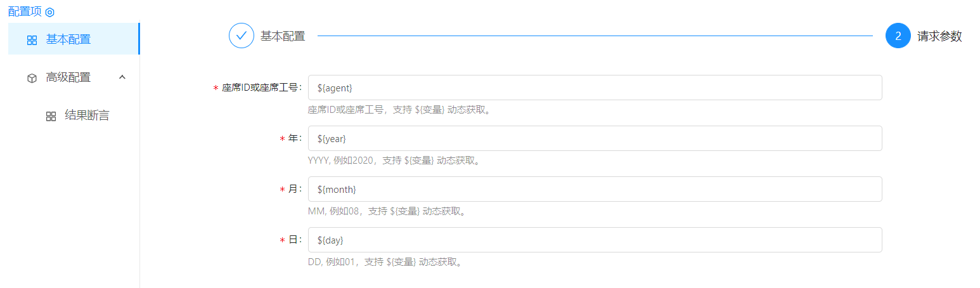Open the 基本配置 sidebar menu item
980x288 pixels.
point(68,39)
